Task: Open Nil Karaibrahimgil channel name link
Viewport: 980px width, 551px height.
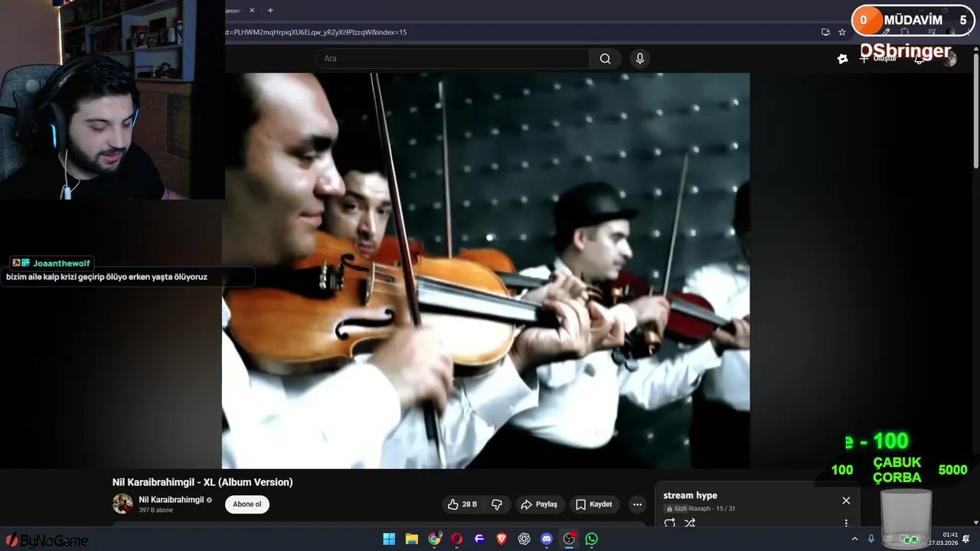Action: (x=171, y=500)
